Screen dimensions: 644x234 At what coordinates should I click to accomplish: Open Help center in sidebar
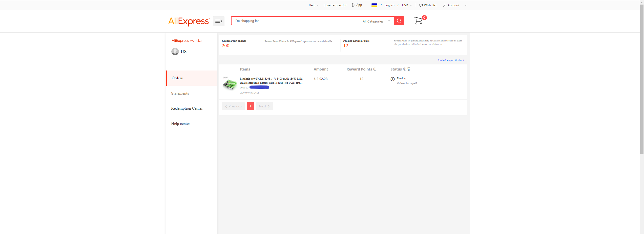coord(180,124)
